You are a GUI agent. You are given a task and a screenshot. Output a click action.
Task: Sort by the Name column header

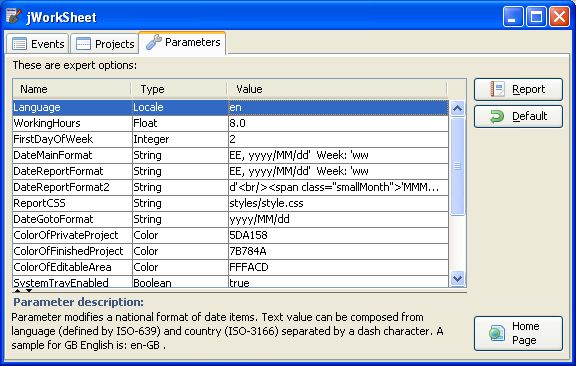[72, 89]
